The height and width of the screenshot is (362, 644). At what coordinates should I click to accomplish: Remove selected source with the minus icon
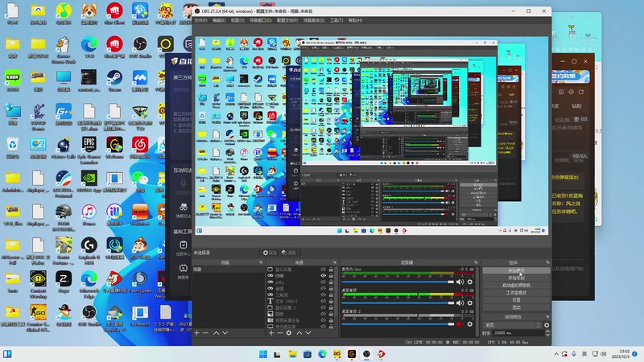tap(279, 333)
